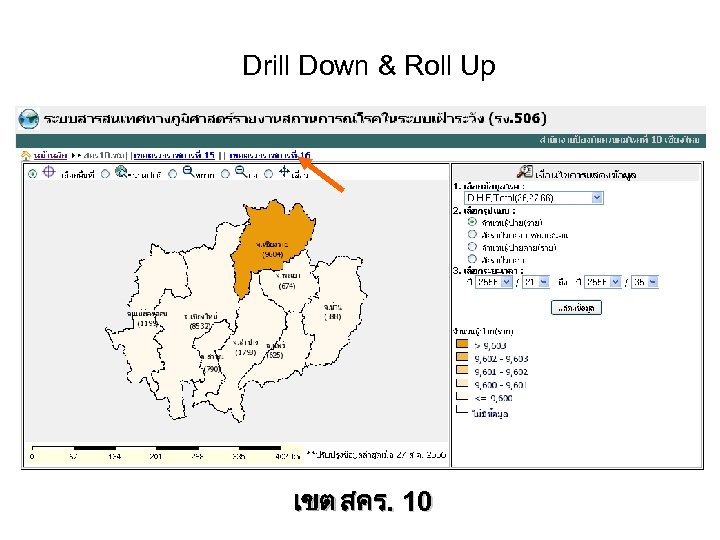This screenshot has width=720, height=540.
Task: Click the zoom-in magnifier icon
Action: pos(188,172)
